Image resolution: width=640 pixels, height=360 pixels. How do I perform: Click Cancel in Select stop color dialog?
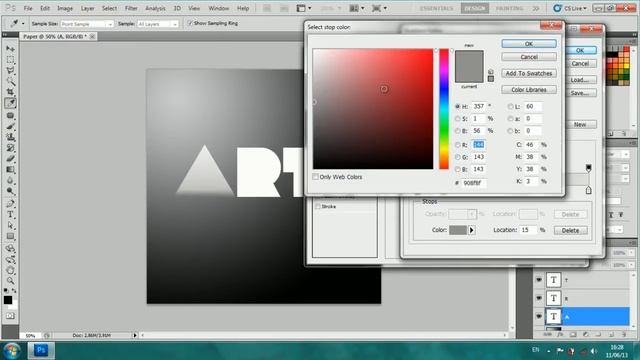click(x=529, y=57)
